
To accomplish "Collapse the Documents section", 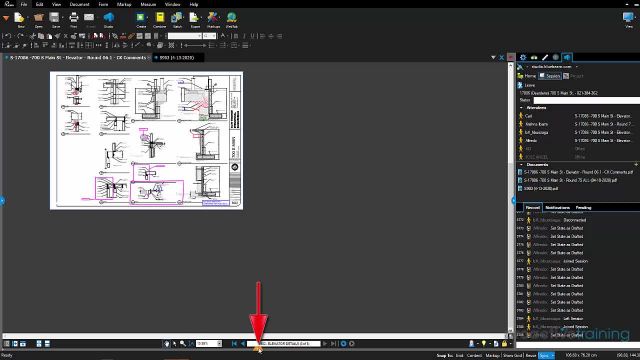I will 521,164.
